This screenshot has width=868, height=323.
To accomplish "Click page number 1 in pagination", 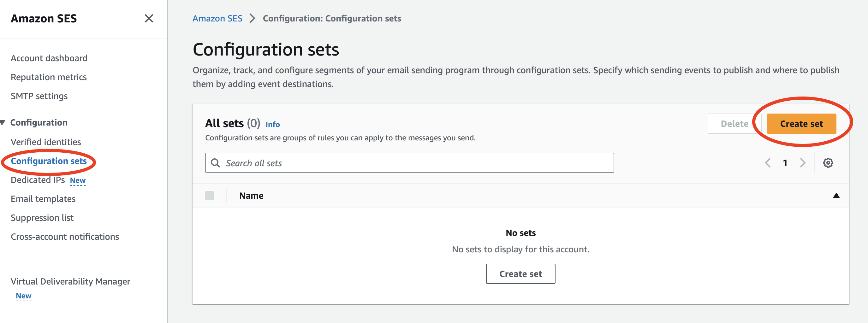I will pos(785,163).
